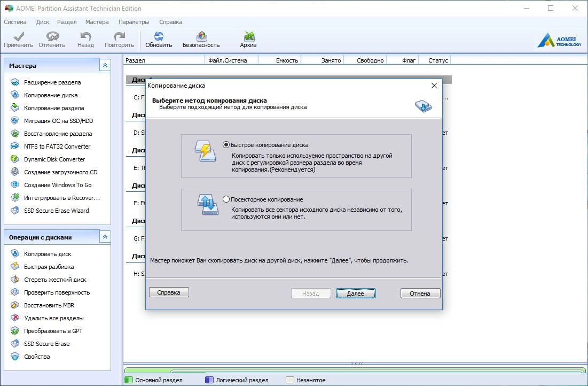Click the Преобразовать в GPT icon

pyautogui.click(x=15, y=331)
